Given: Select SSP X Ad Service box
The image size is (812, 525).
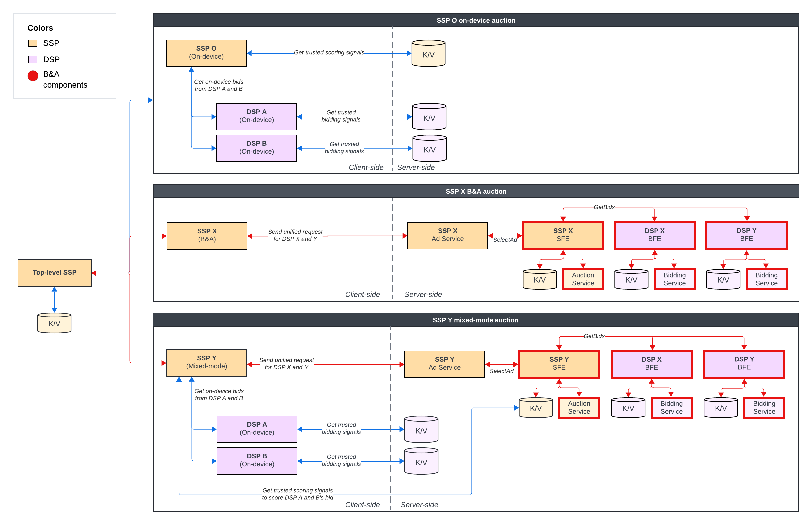Looking at the screenshot, I should coord(447,235).
